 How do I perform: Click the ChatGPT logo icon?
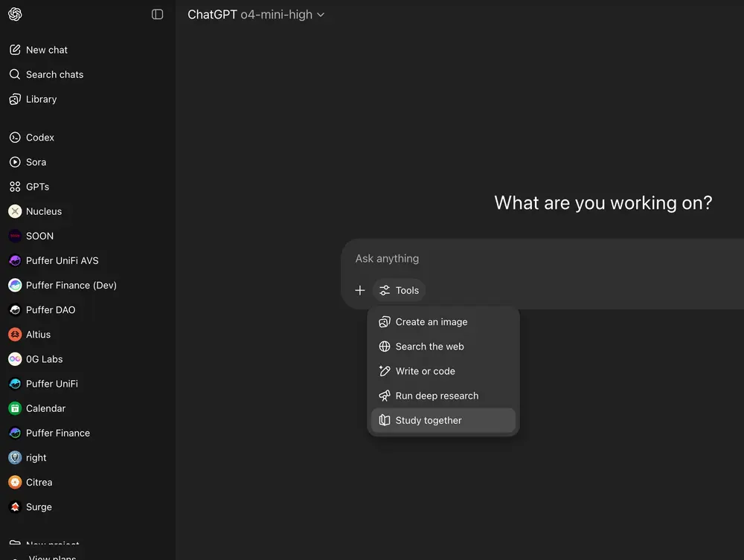[x=15, y=14]
